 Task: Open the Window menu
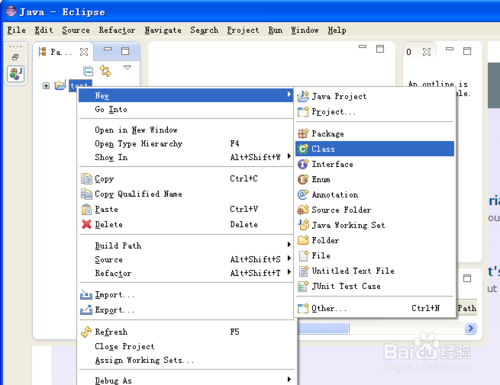click(x=305, y=30)
